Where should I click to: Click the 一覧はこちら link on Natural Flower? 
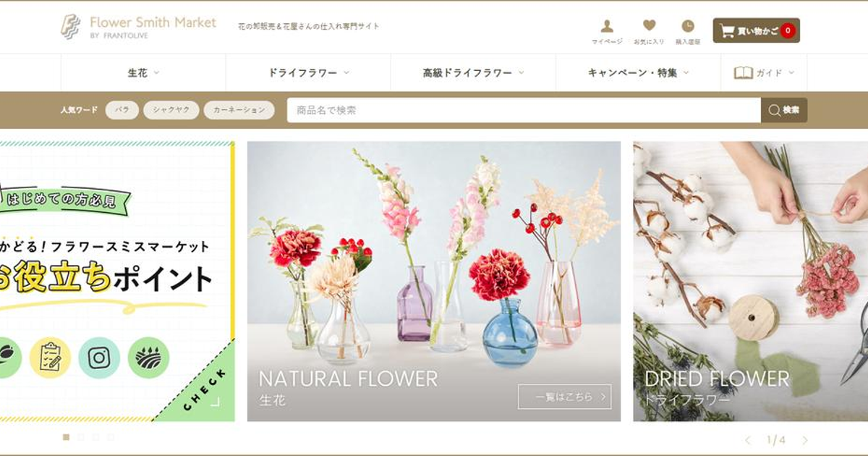point(565,397)
